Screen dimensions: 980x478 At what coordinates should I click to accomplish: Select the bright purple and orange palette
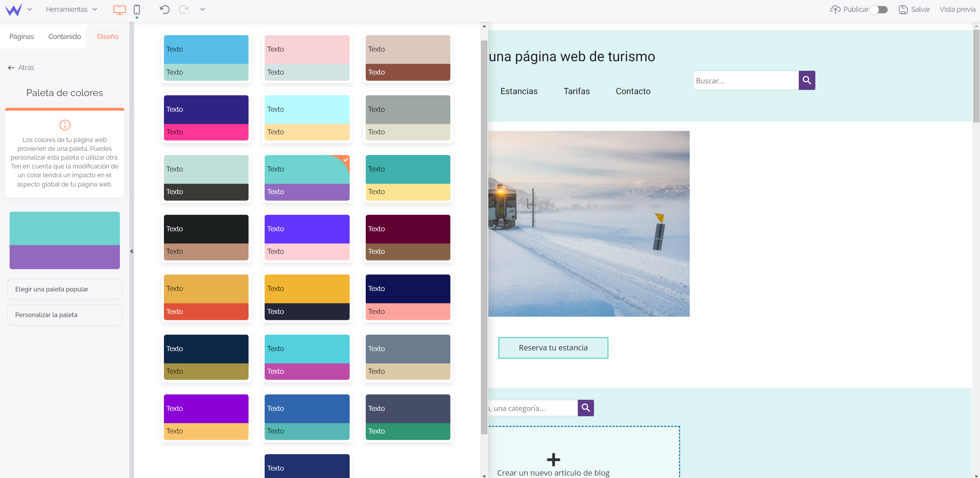(206, 417)
